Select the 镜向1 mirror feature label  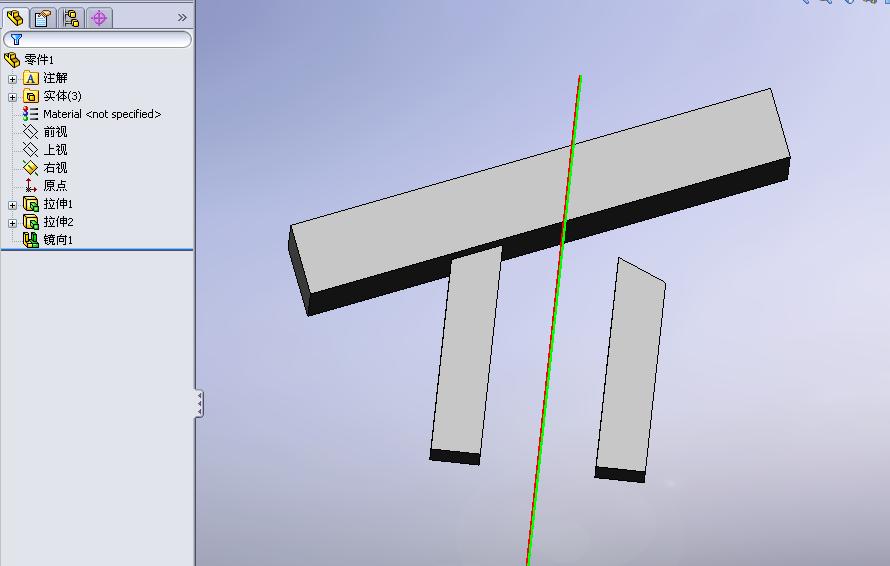tap(58, 240)
